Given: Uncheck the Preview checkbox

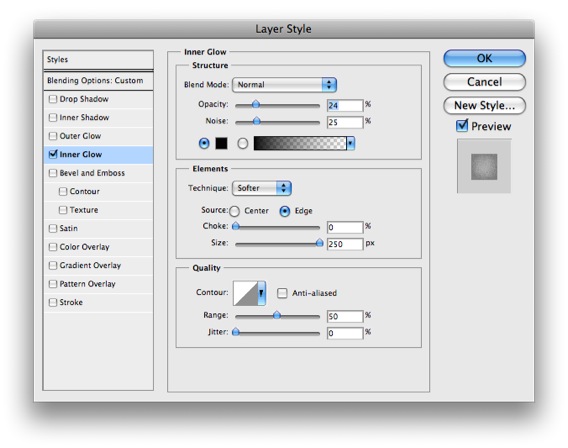Looking at the screenshot, I should click(462, 126).
